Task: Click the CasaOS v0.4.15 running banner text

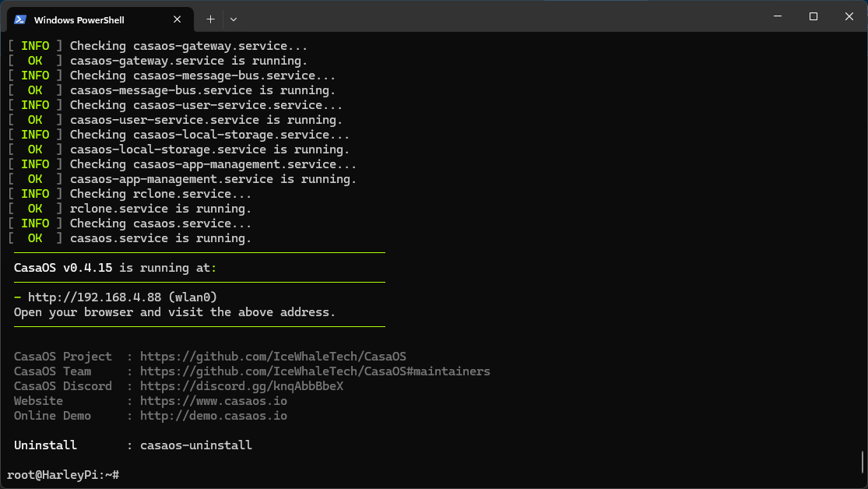Action: pyautogui.click(x=112, y=268)
